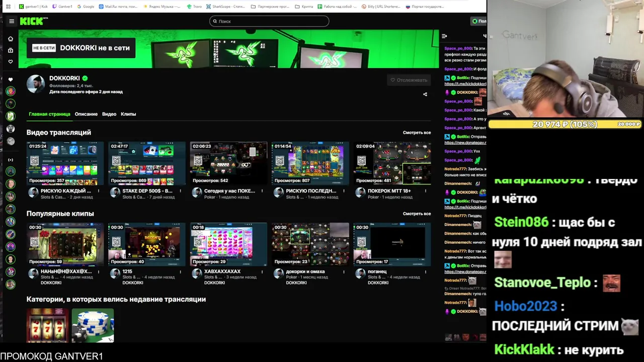Click the Notrade777 username in chat
The height and width of the screenshot is (362, 644).
pyautogui.click(x=455, y=169)
